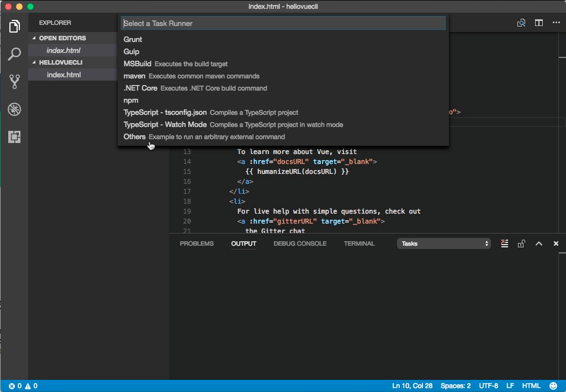Switch to the Debug Console tab

(300, 243)
